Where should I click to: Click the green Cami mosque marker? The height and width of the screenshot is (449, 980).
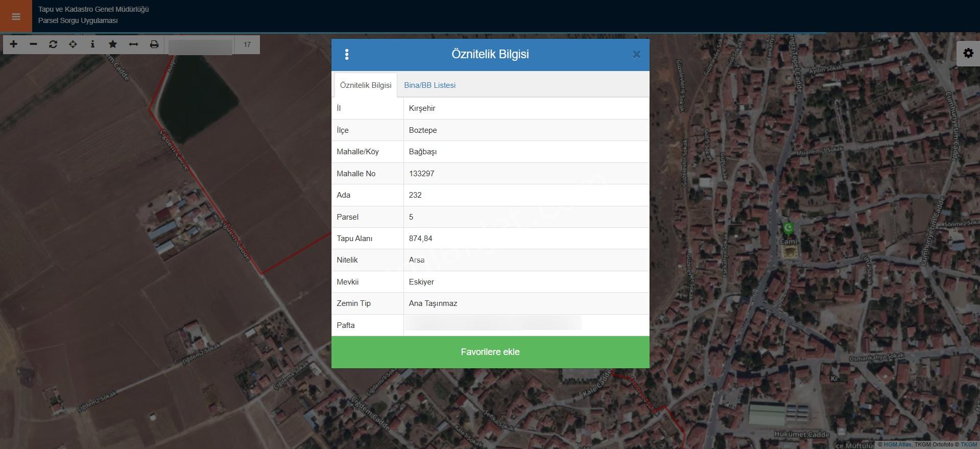(788, 229)
